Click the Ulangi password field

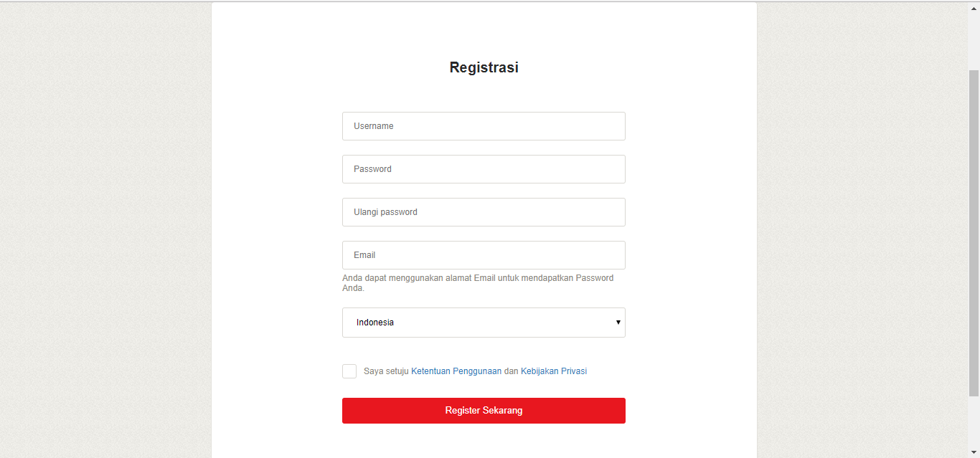tap(484, 211)
